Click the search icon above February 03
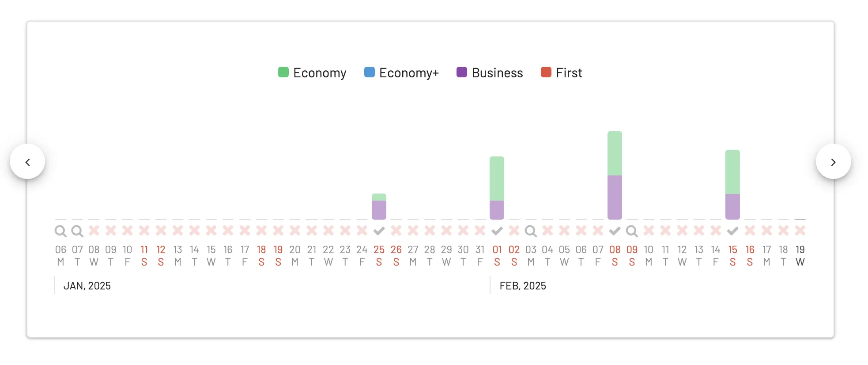Viewport: 868px width, 365px height. coord(531,231)
